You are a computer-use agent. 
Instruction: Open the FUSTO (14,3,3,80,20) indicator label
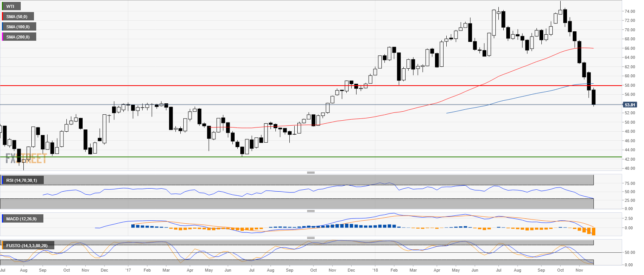(27, 246)
